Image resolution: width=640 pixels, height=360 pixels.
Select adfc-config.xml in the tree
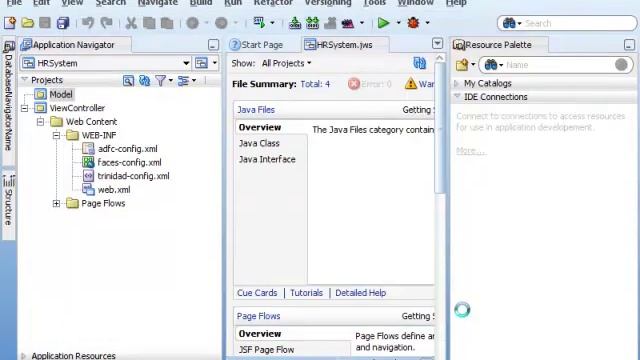tap(127, 149)
